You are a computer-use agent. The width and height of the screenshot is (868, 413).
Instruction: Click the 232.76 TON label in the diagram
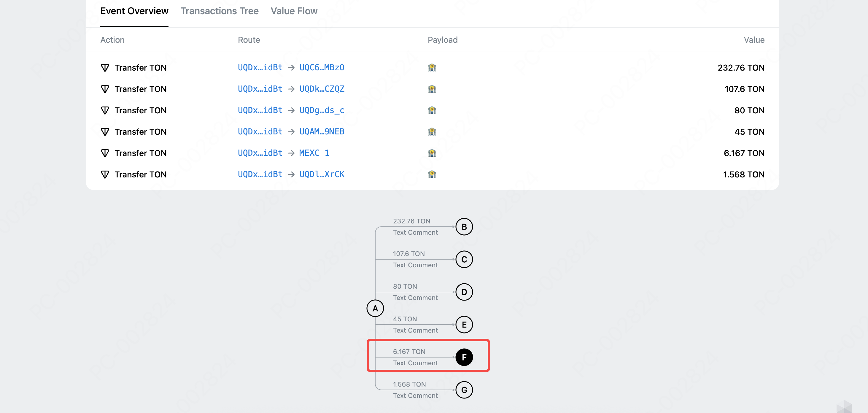pos(411,221)
